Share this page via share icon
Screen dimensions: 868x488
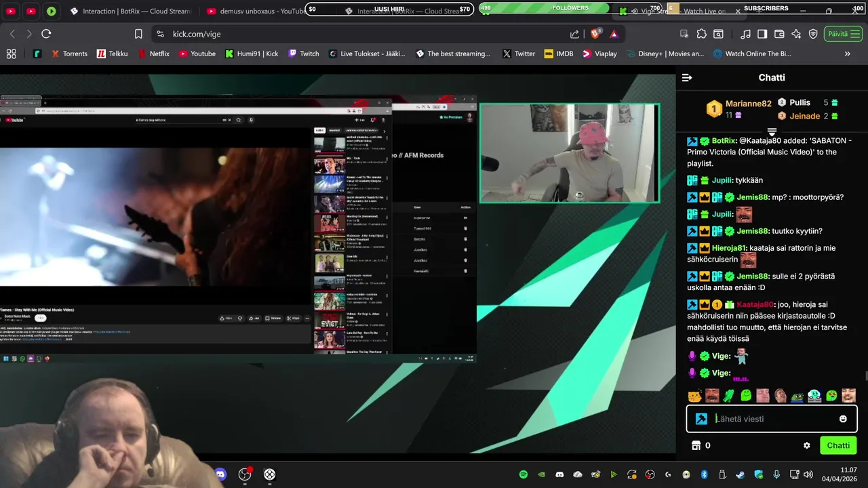(574, 34)
